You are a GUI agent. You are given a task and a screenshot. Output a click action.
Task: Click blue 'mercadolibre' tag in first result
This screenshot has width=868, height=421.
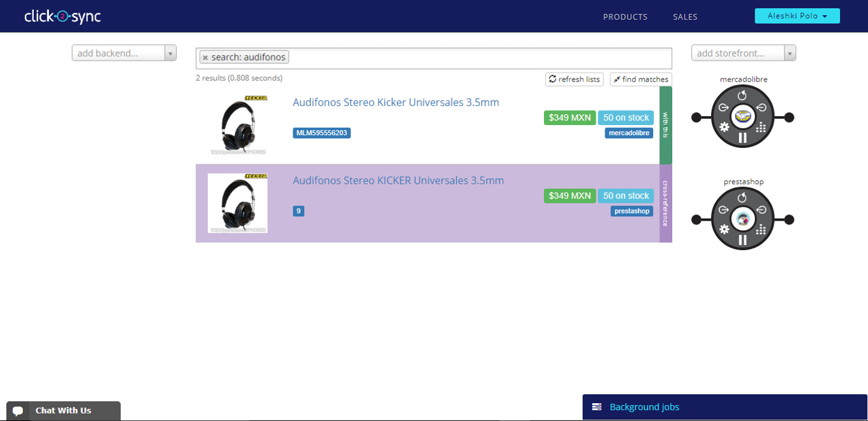(629, 133)
